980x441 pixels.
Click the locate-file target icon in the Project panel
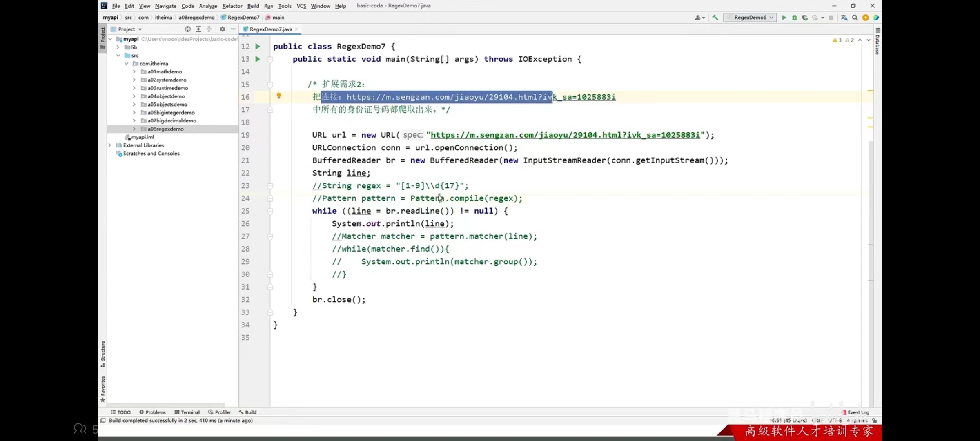click(x=187, y=29)
